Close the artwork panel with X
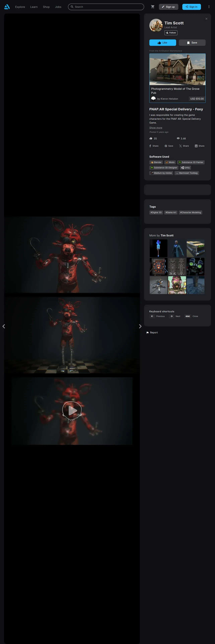The image size is (215, 644). click(206, 19)
